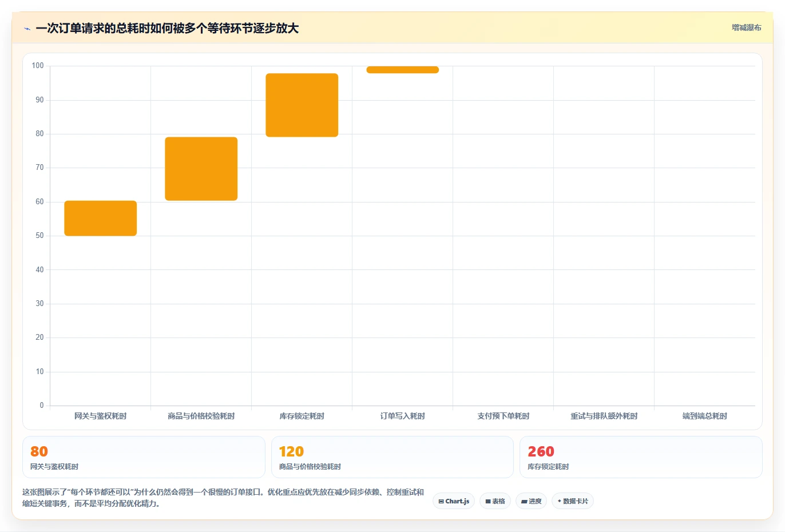This screenshot has width=785, height=532.
Task: Click the thin 订单写入耗时 bar at top
Action: coord(403,70)
